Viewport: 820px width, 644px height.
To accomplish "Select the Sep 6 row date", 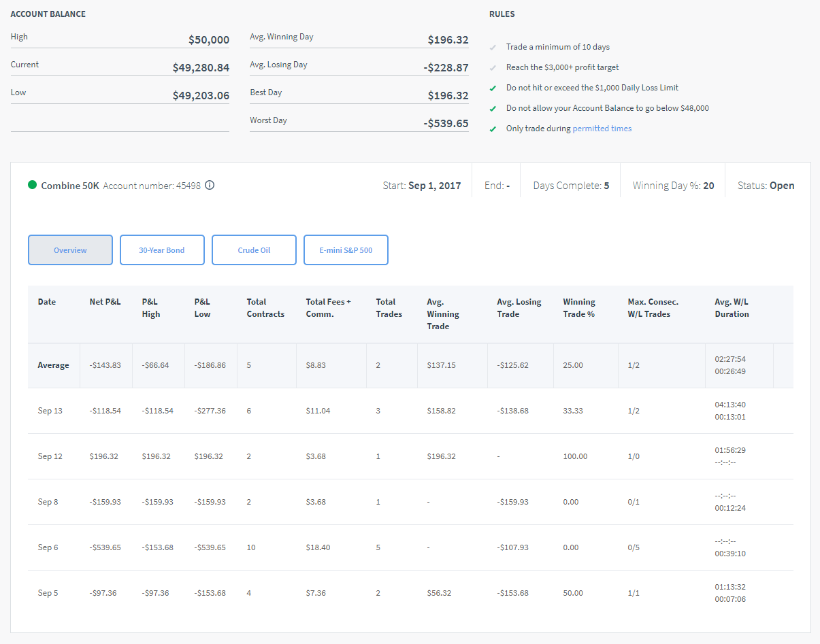I will 48,547.
